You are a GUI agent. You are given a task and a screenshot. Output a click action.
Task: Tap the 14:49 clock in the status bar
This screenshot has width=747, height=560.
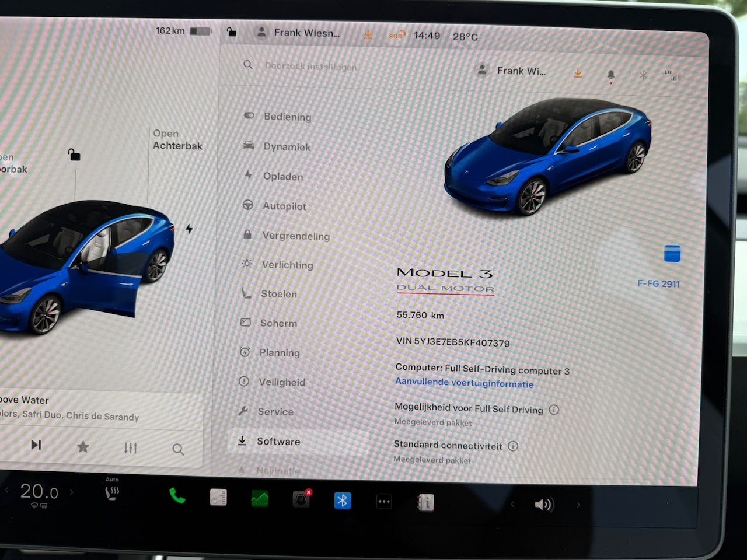pos(427,36)
